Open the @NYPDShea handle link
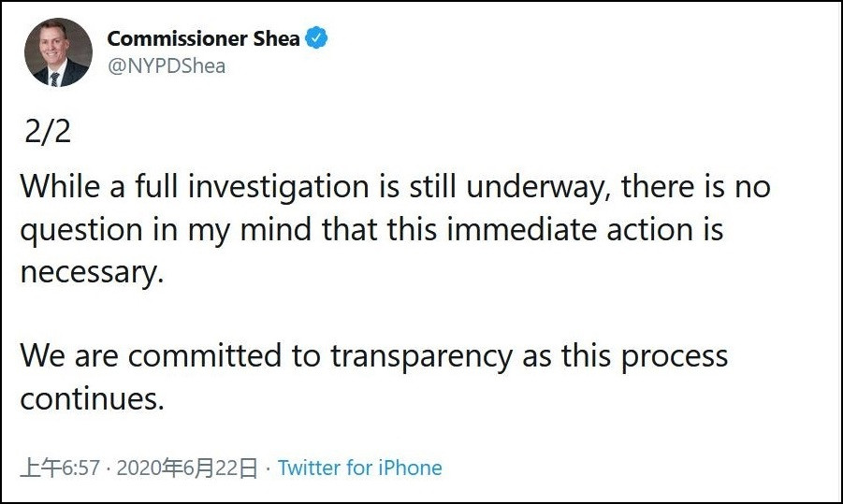 click(167, 66)
